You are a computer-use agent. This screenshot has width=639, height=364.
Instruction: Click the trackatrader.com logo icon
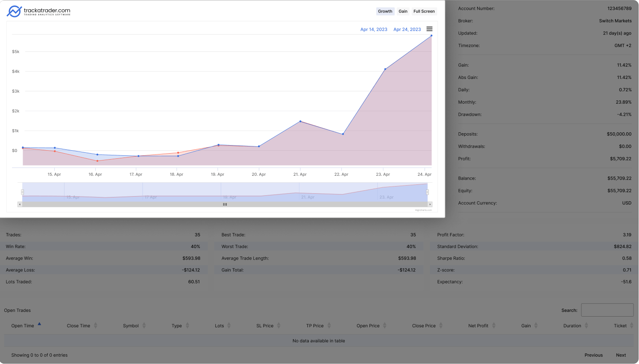point(14,12)
